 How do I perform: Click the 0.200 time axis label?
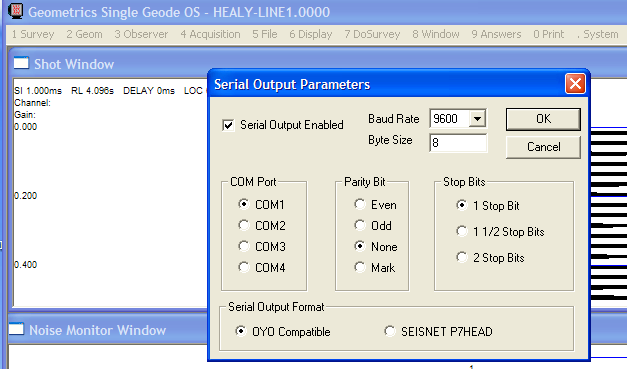25,195
